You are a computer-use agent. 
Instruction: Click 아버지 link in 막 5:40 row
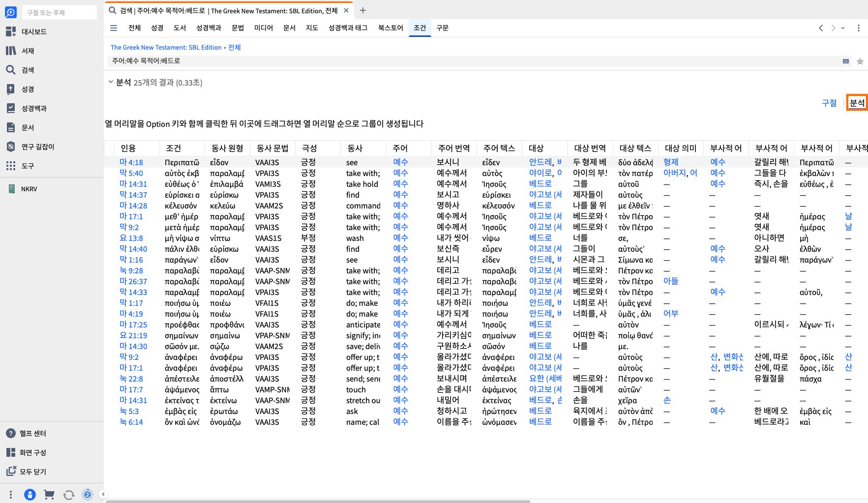(x=675, y=173)
